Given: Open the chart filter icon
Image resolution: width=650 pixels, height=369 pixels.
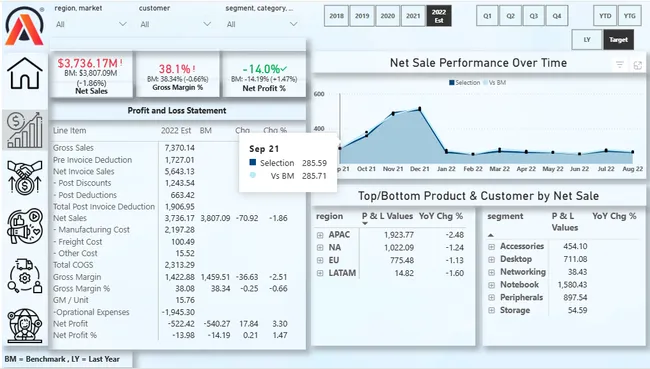Looking at the screenshot, I should (x=620, y=65).
